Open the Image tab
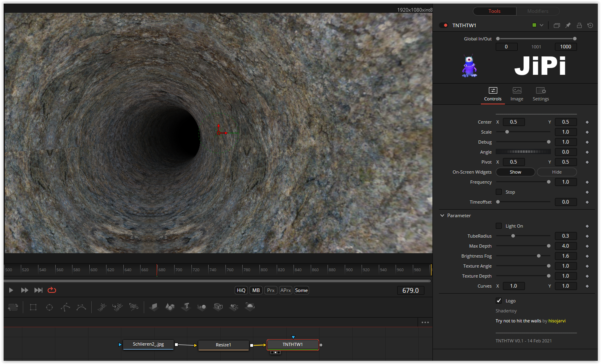 coord(517,94)
